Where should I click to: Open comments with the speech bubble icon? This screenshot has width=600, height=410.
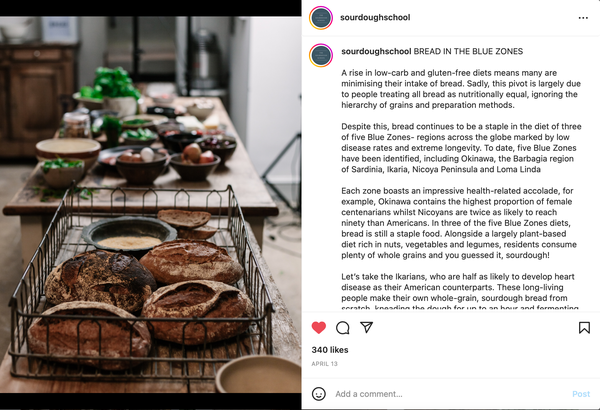click(342, 328)
